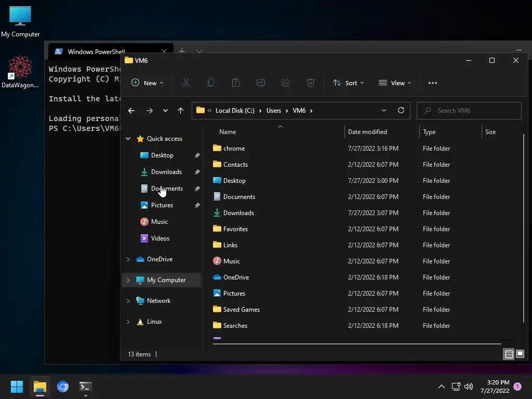Viewport: 532px width, 399px height.
Task: Click the pin icon next to Pictures
Action: (x=197, y=205)
